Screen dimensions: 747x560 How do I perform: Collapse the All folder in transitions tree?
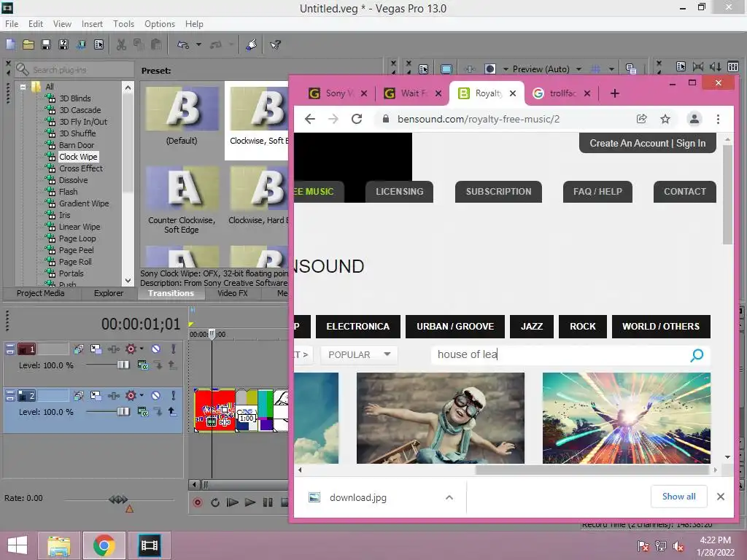click(x=23, y=87)
